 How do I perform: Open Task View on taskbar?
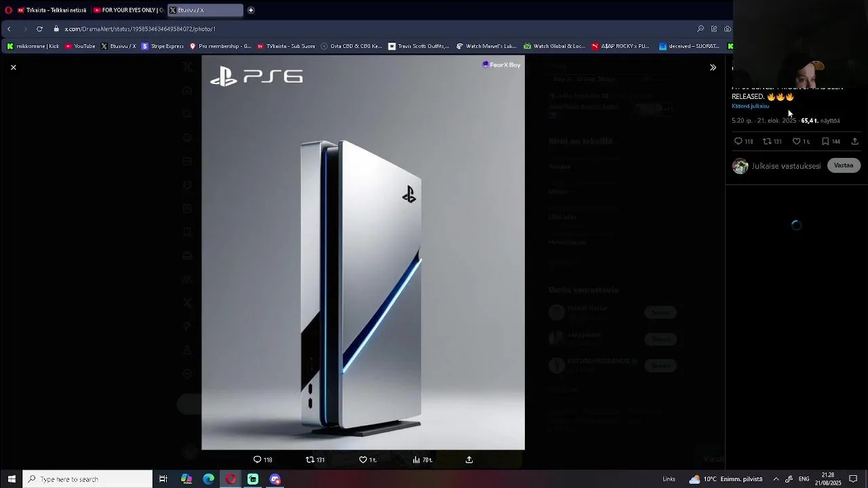(163, 479)
